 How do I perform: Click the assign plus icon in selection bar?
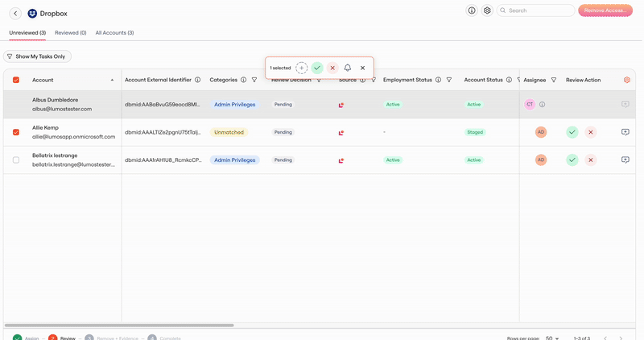(x=301, y=68)
